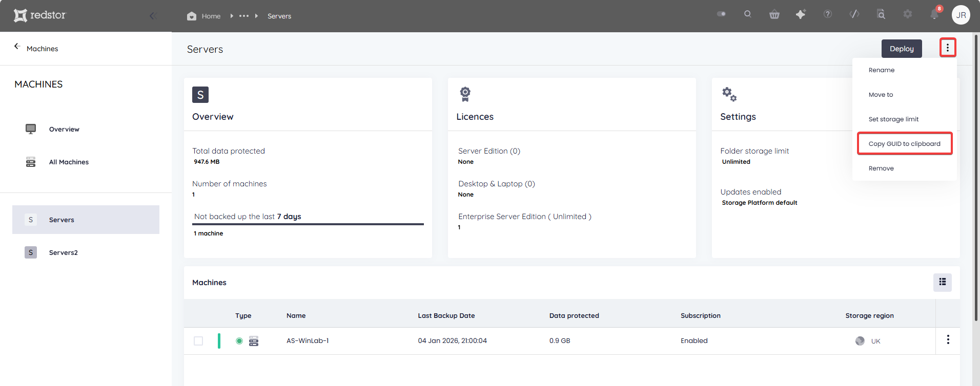
Task: Toggle the three-dot menu next to Deploy
Action: pos(948,48)
